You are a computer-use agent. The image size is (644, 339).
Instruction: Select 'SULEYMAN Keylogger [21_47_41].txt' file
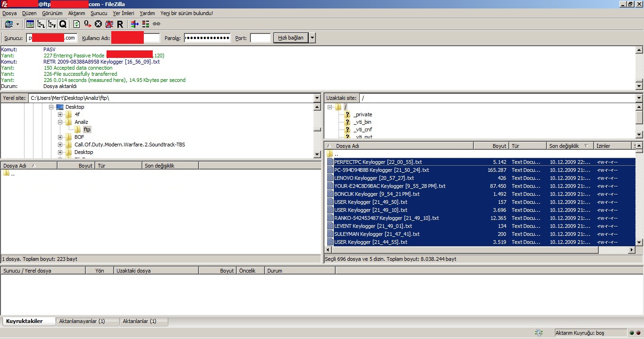[x=480, y=234]
